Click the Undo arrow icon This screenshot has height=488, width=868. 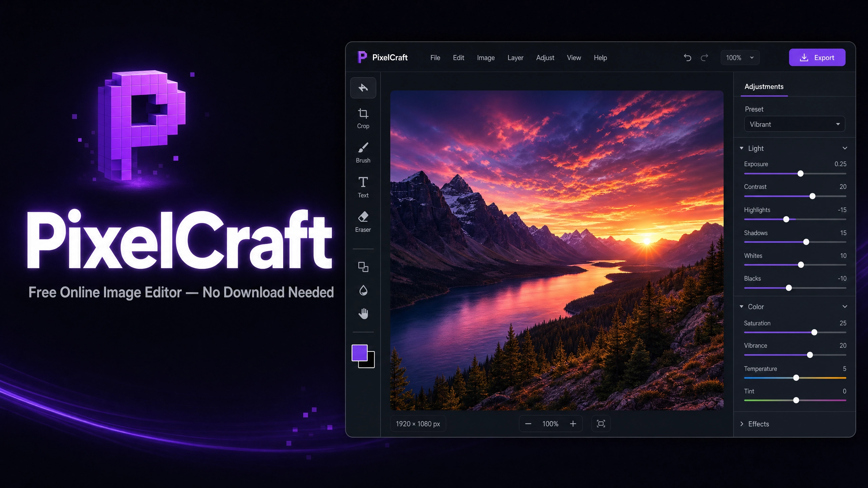click(x=687, y=58)
